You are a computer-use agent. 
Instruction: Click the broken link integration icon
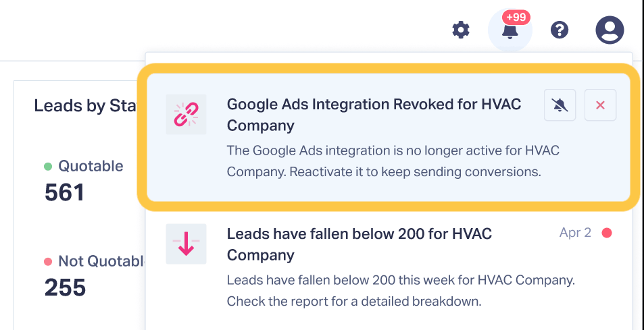click(186, 114)
